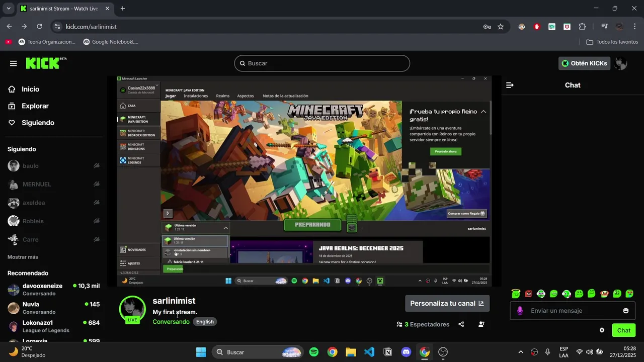Open chat settings gear icon

(x=602, y=330)
